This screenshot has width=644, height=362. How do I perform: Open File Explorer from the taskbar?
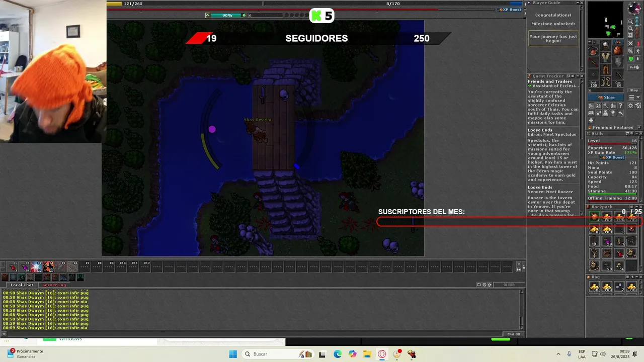pos(367,354)
